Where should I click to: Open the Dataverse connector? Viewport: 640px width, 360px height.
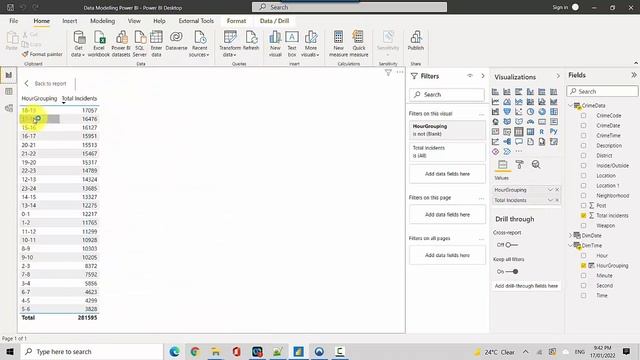(x=176, y=41)
